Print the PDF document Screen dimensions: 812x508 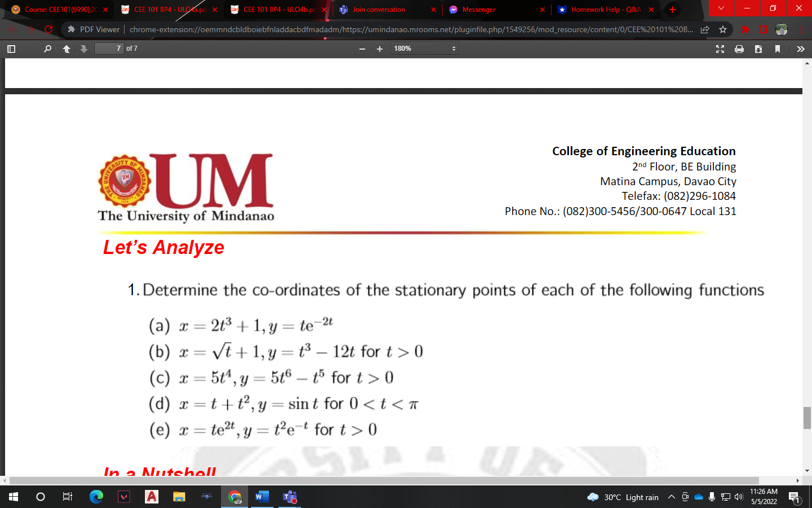(739, 49)
